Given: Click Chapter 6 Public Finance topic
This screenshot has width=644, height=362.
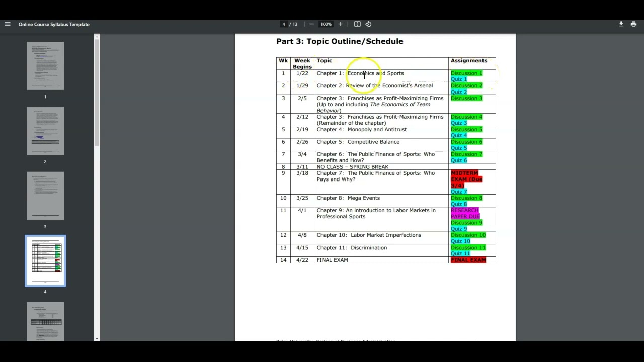Looking at the screenshot, I should [x=376, y=157].
